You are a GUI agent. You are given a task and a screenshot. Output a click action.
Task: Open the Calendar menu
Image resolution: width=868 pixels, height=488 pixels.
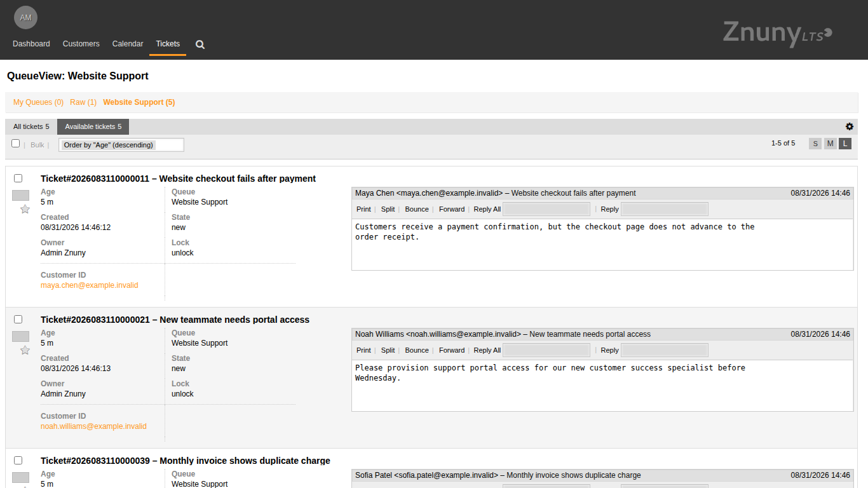128,44
